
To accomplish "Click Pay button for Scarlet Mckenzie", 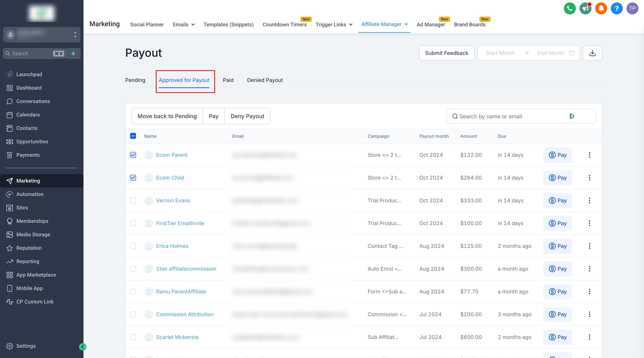I will [x=558, y=337].
